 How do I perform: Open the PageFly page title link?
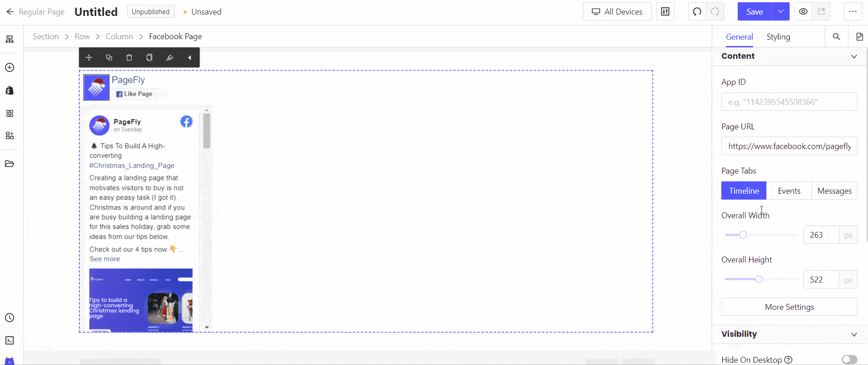pos(128,80)
